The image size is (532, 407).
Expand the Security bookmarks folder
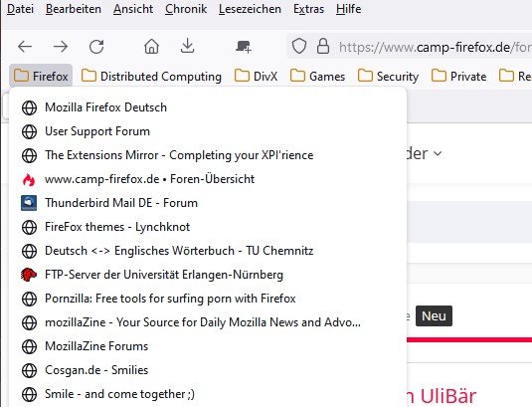[x=388, y=76]
